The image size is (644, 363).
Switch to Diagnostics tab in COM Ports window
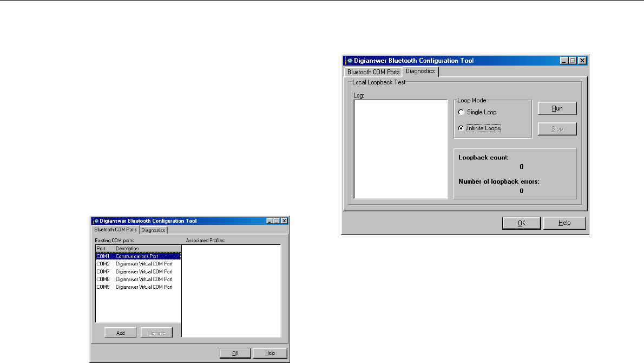(x=153, y=230)
